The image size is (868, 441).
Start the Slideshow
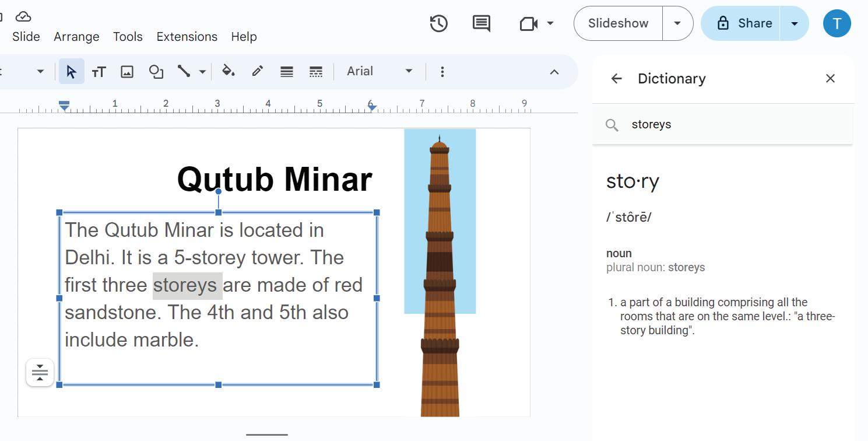tap(618, 23)
